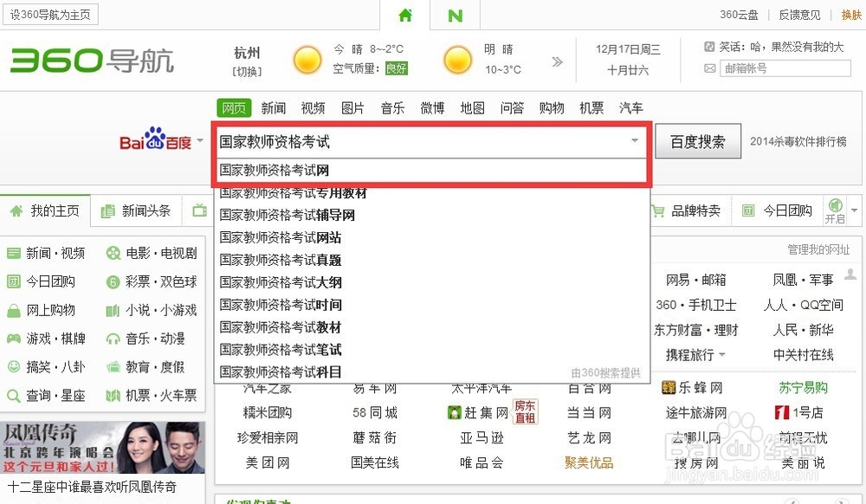866x504 pixels.
Task: Open the 360云盘 link
Action: (x=739, y=15)
